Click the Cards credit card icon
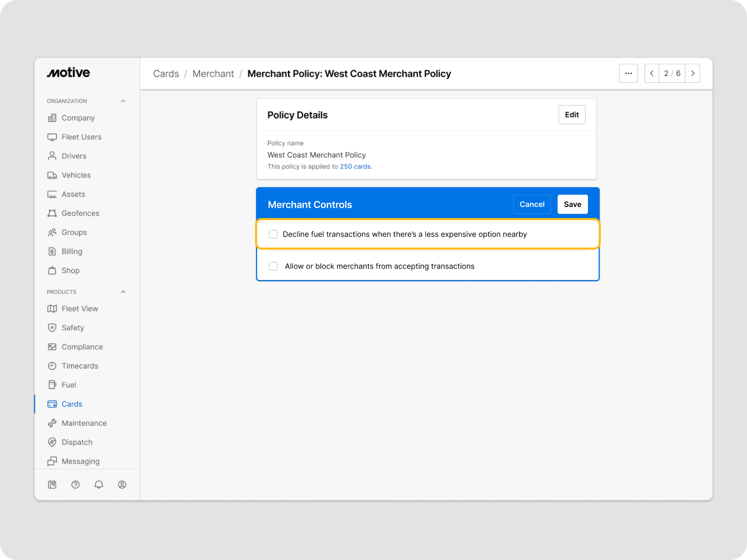747x560 pixels. (52, 404)
